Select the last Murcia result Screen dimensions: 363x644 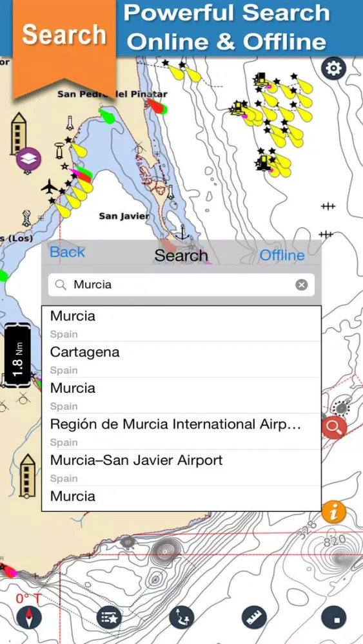(x=181, y=498)
